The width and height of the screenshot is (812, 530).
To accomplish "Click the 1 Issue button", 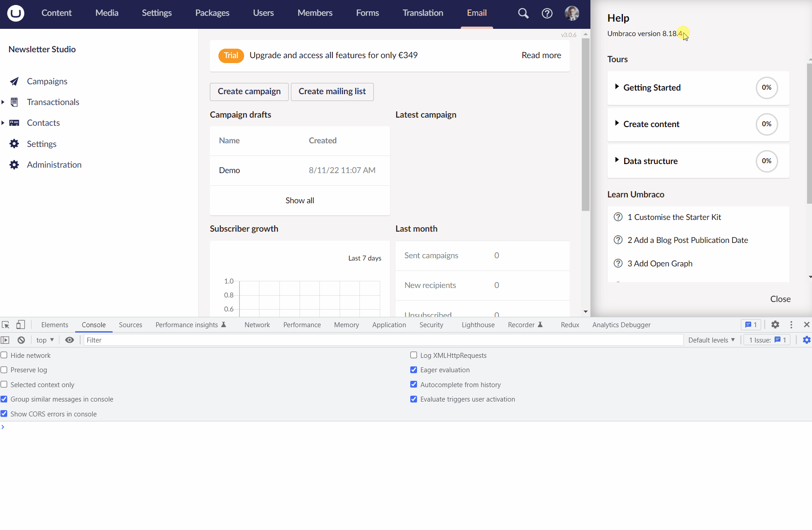I will pyautogui.click(x=767, y=340).
